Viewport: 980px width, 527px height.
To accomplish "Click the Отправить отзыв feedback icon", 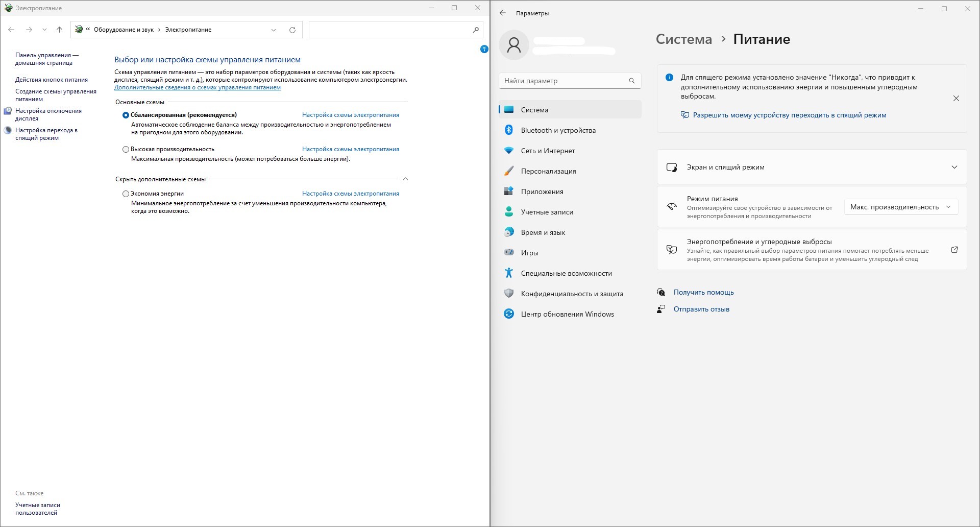I will 661,309.
